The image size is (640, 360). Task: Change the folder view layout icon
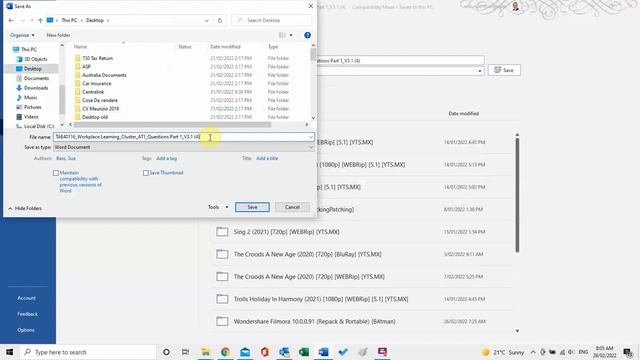pos(282,35)
